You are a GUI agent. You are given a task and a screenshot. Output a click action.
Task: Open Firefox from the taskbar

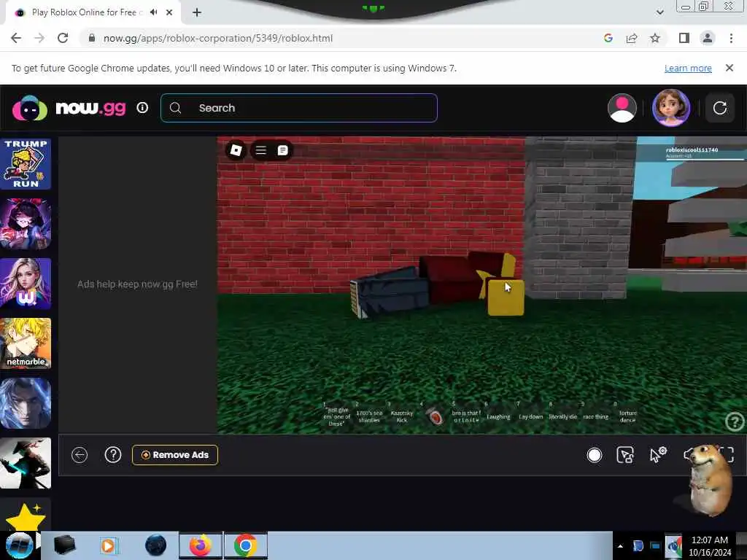[201, 545]
